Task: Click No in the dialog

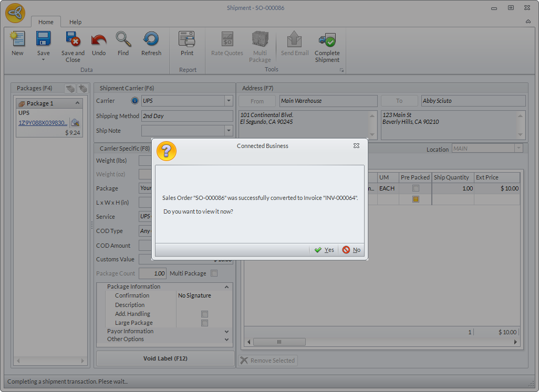Action: pos(351,250)
